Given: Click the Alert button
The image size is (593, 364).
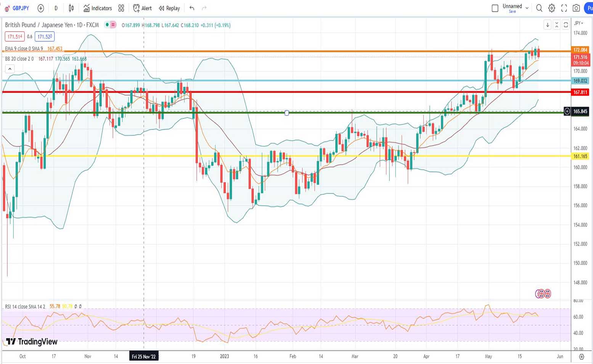Looking at the screenshot, I should pyautogui.click(x=142, y=8).
